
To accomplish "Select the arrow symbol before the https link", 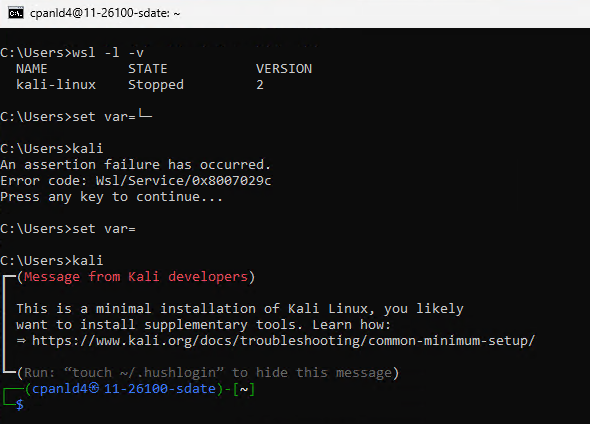I will [x=21, y=341].
